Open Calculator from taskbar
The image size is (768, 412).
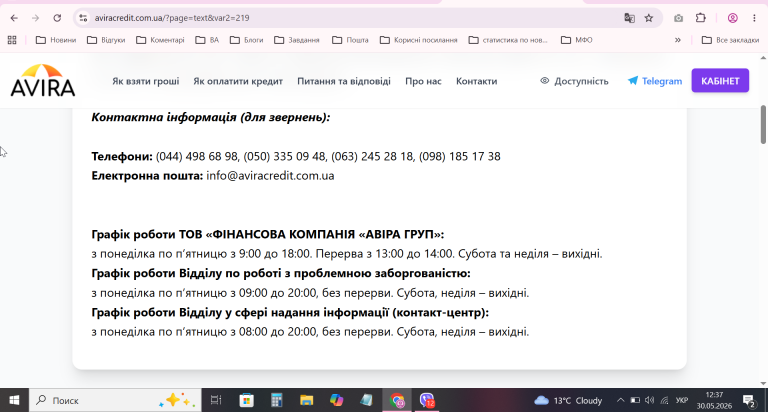(x=277, y=400)
